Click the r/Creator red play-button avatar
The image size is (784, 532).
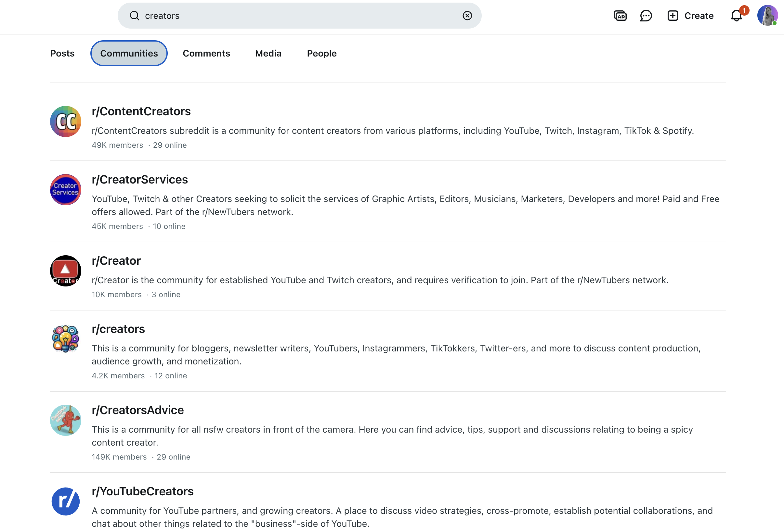(x=65, y=271)
